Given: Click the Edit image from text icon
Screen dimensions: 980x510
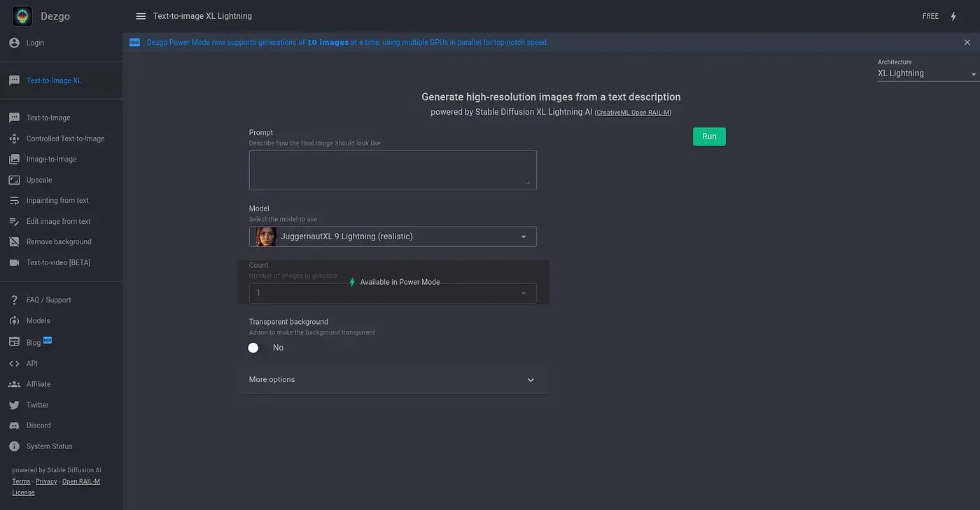Looking at the screenshot, I should coord(14,221).
